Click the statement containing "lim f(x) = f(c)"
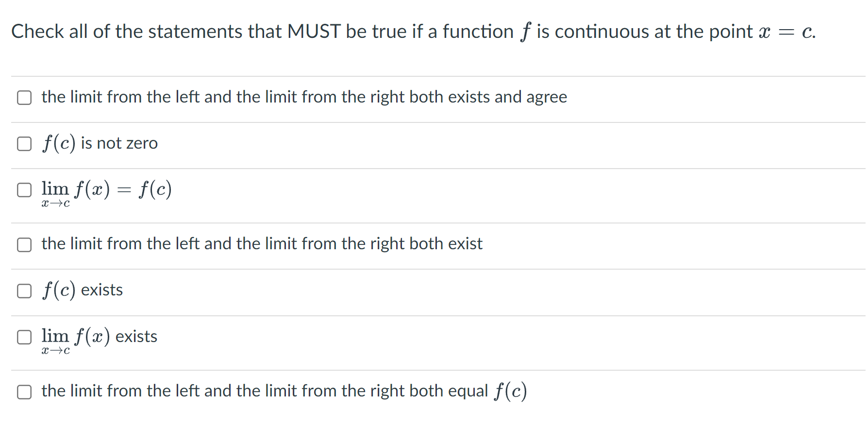 [x=107, y=190]
